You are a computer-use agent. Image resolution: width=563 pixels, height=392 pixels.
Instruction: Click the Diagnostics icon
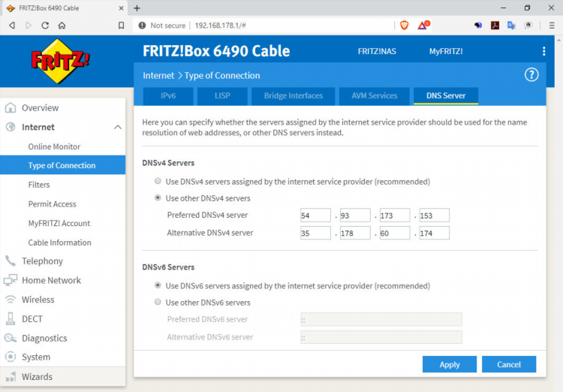pyautogui.click(x=11, y=338)
